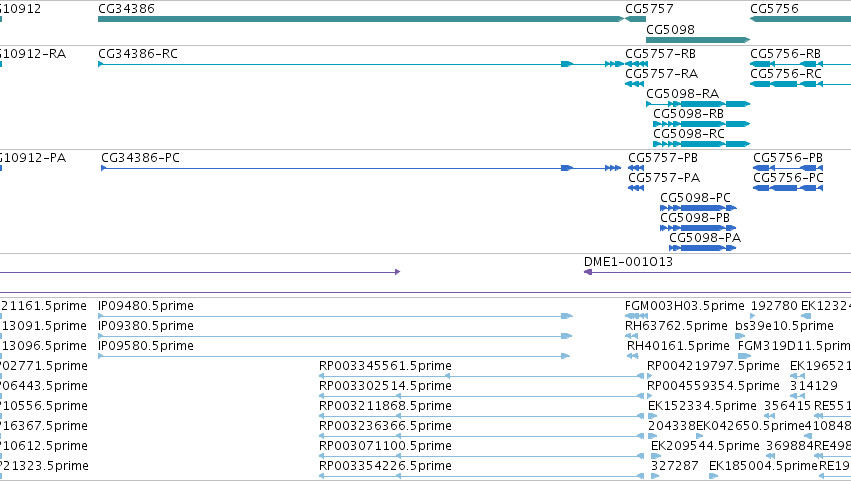The width and height of the screenshot is (851, 481).
Task: Click the IP09480.5prime EST label
Action: [x=146, y=306]
